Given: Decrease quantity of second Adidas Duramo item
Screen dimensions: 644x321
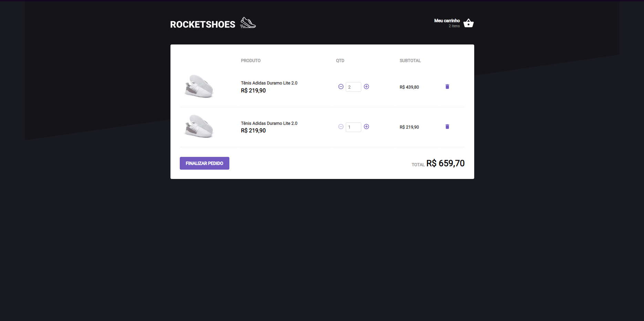Looking at the screenshot, I should pyautogui.click(x=341, y=127).
